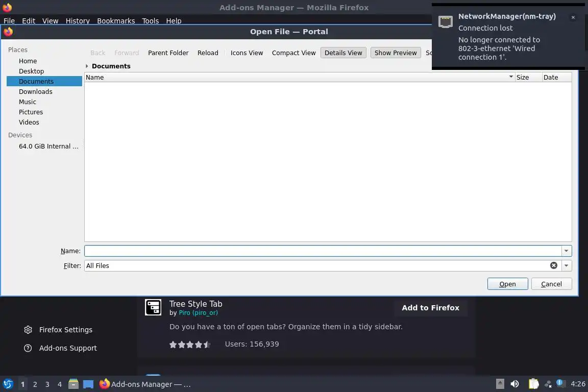Screen dimensions: 588x392
Task: Open the Edit menu in Firefox
Action: click(x=29, y=20)
